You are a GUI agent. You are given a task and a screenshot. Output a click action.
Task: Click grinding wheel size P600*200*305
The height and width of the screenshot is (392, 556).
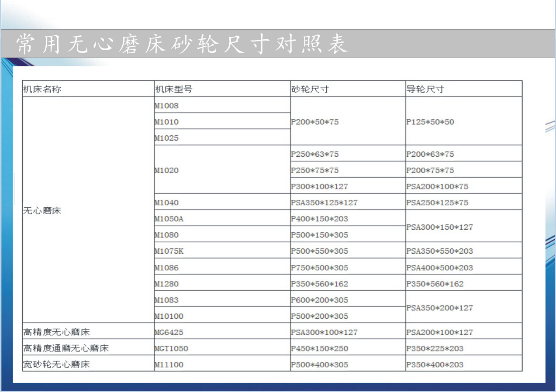[348, 299]
